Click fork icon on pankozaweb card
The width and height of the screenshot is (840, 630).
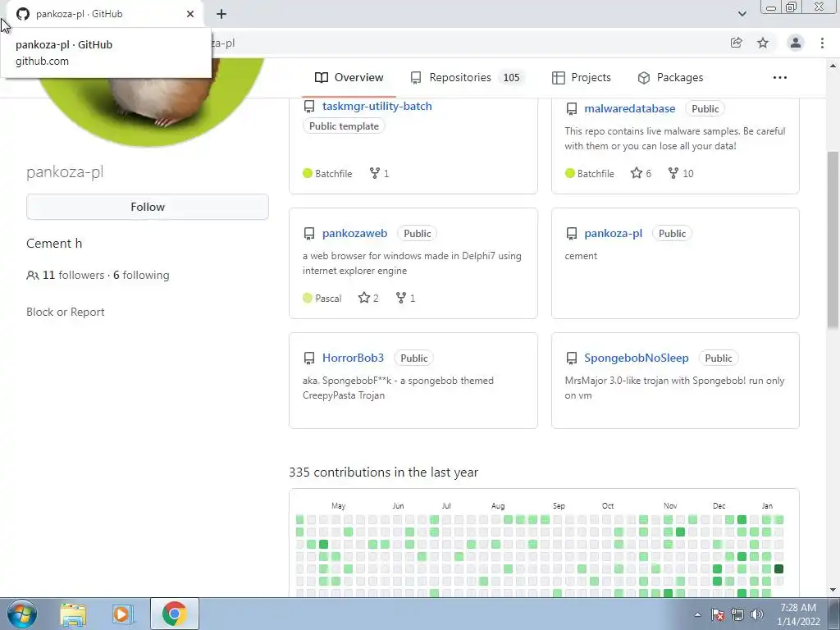click(400, 298)
